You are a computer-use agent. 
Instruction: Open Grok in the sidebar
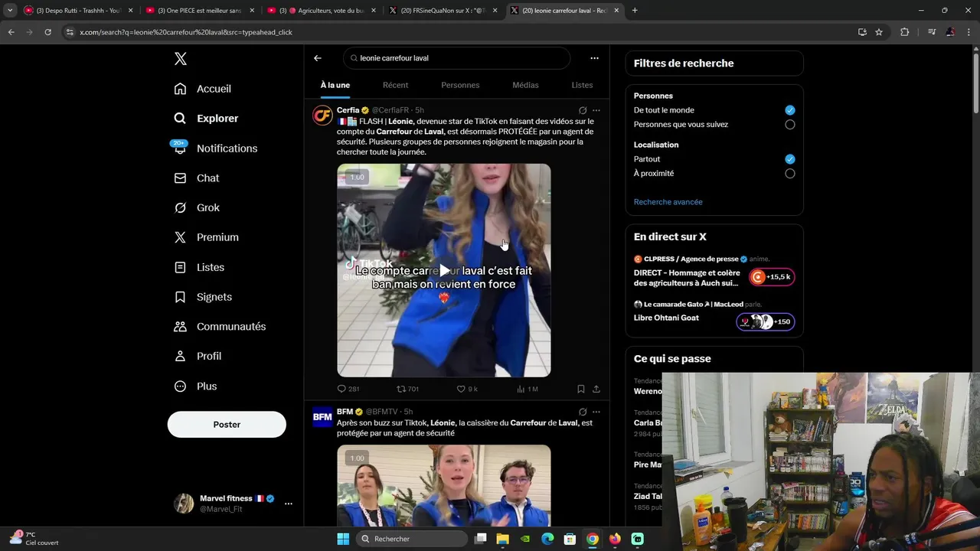pyautogui.click(x=197, y=208)
